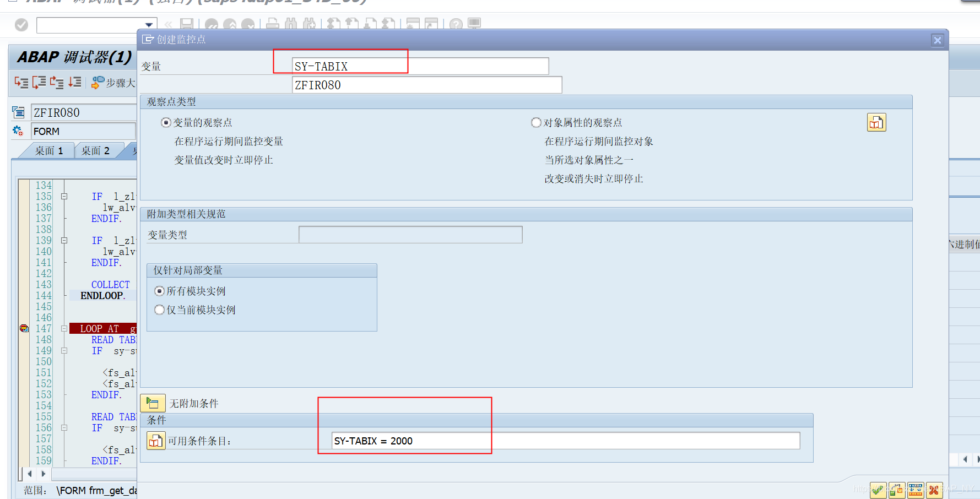This screenshot has height=499, width=980.
Task: Click the 创建监控点 dialog title icon
Action: [x=148, y=39]
